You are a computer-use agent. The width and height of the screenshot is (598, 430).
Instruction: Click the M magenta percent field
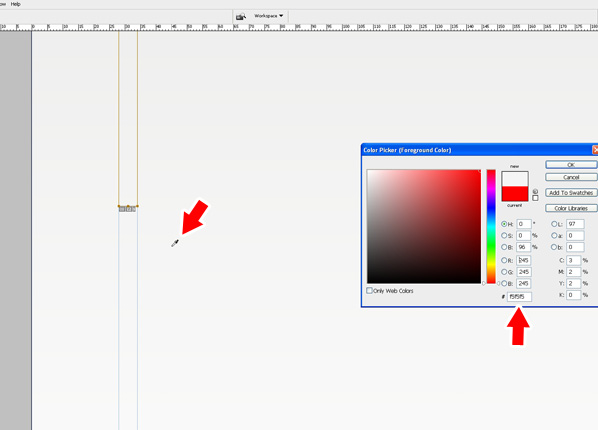point(573,272)
